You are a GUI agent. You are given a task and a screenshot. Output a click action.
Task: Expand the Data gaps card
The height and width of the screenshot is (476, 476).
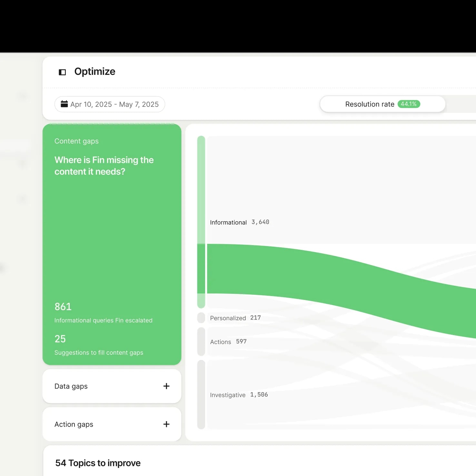pos(112,386)
